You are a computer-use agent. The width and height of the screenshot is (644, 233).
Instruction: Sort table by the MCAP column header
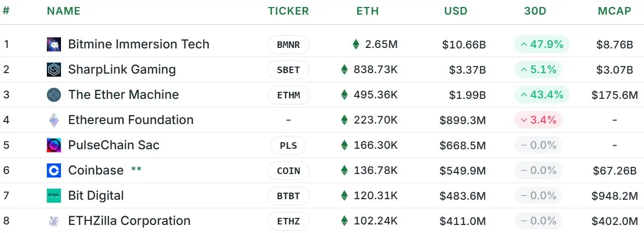pos(614,11)
